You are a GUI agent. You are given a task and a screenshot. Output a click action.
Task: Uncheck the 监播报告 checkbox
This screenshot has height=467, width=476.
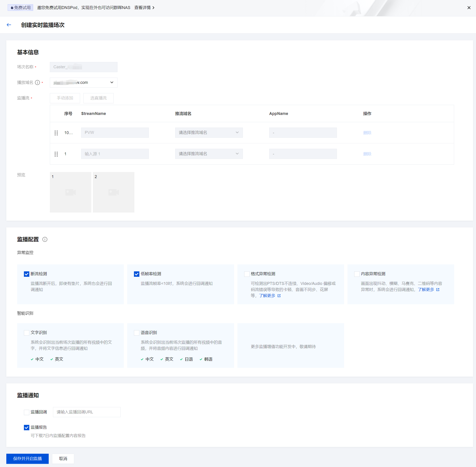click(x=27, y=428)
